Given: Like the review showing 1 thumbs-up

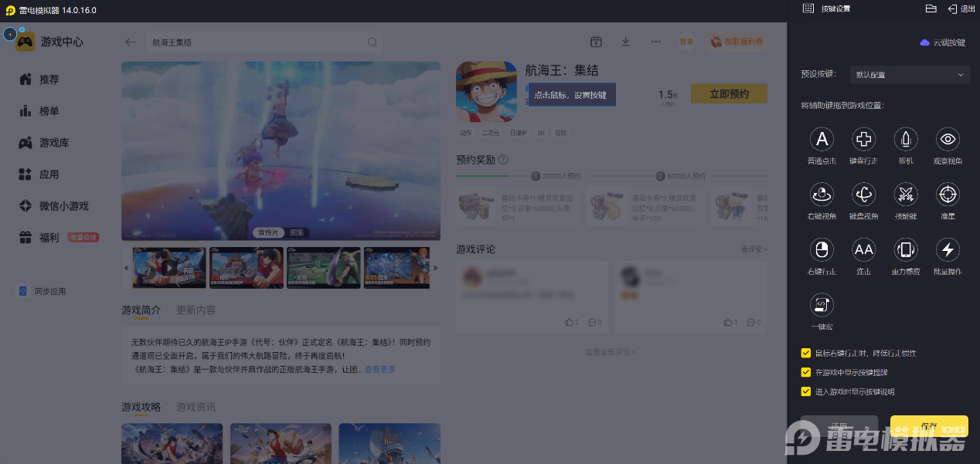Looking at the screenshot, I should tap(730, 322).
